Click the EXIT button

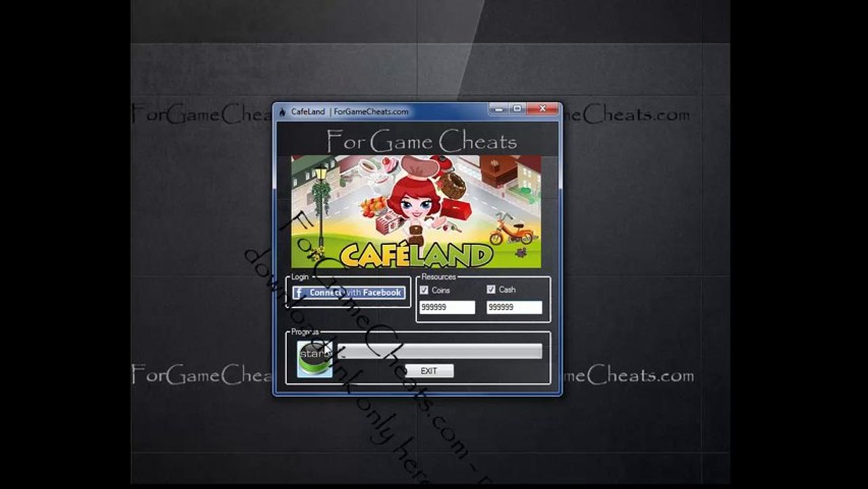click(429, 371)
